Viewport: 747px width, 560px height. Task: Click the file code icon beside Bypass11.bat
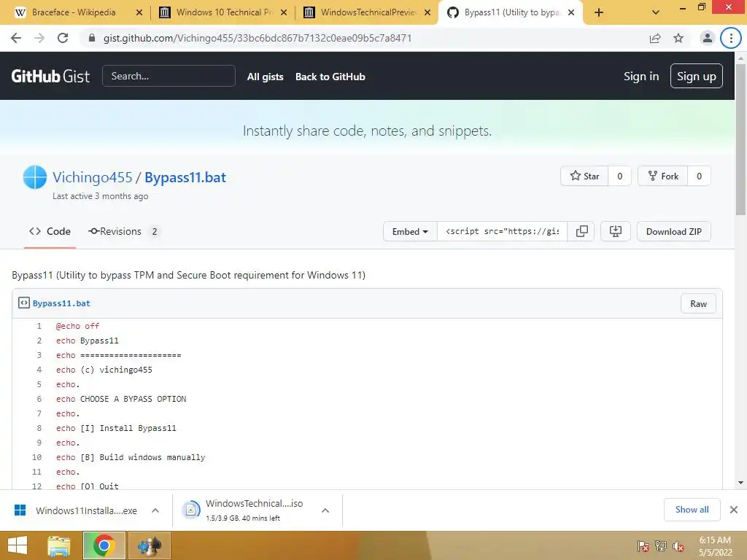24,303
